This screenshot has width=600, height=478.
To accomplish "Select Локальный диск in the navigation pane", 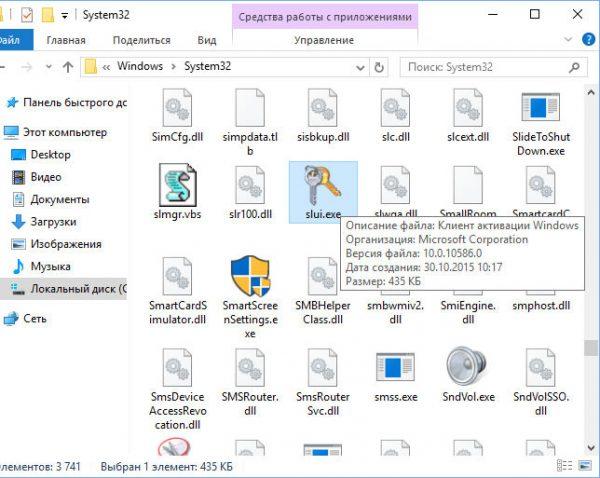I will [x=64, y=289].
